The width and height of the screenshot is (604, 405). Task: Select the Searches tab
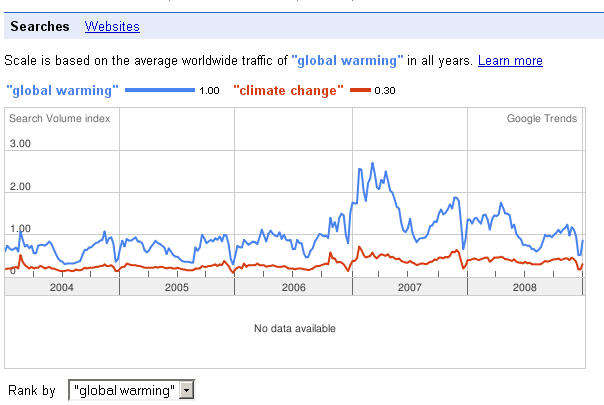[40, 27]
